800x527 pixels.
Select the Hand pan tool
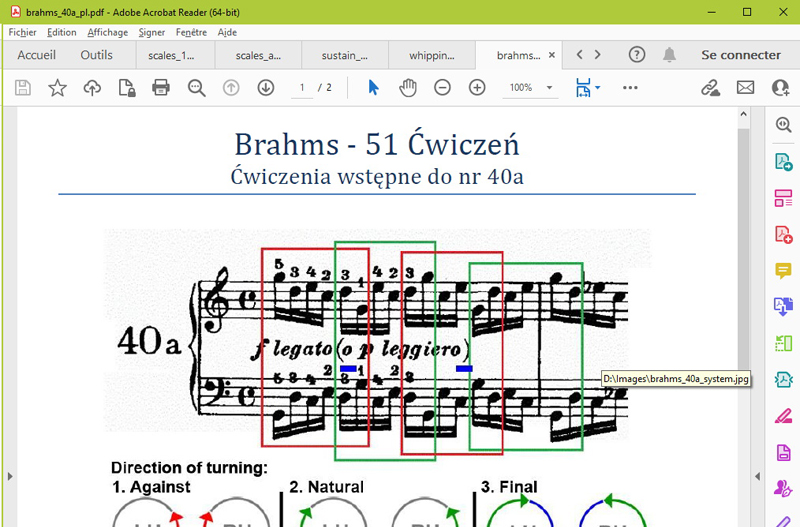coord(408,88)
